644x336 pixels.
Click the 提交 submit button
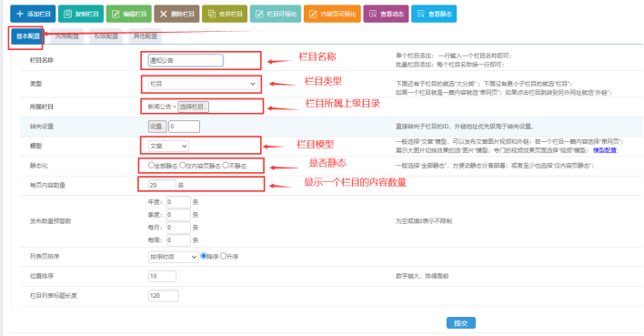click(x=461, y=323)
